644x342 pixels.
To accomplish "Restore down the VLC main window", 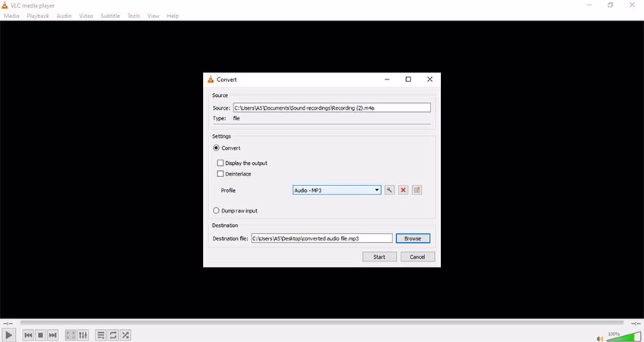I will click(x=611, y=5).
